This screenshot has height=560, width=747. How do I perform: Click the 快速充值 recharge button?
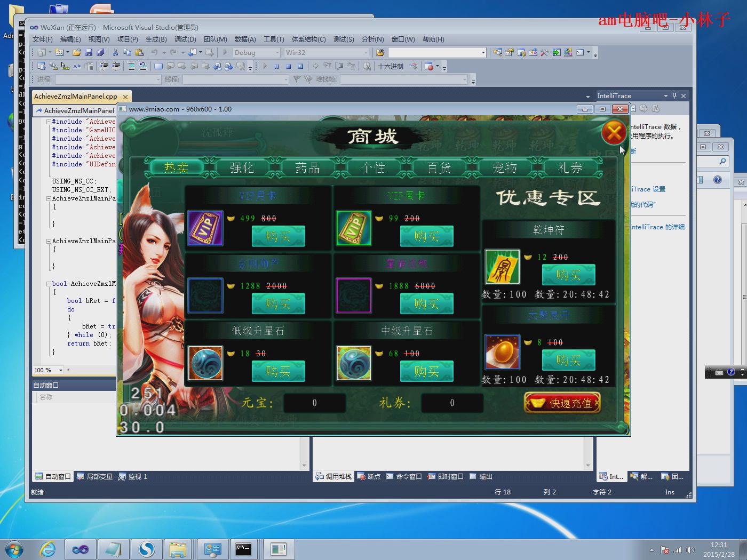(562, 403)
